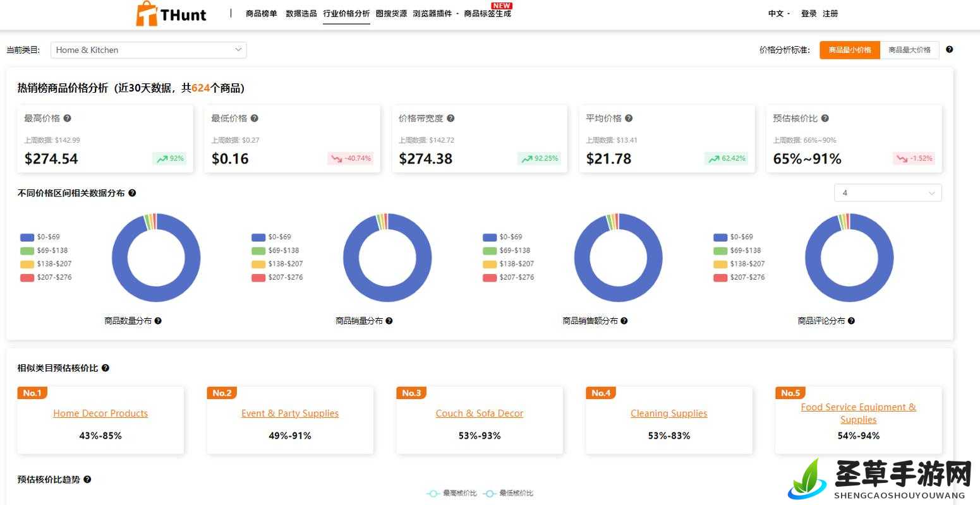Open the 数据选品 nav item
Image resolution: width=980 pixels, height=505 pixels.
click(x=301, y=13)
